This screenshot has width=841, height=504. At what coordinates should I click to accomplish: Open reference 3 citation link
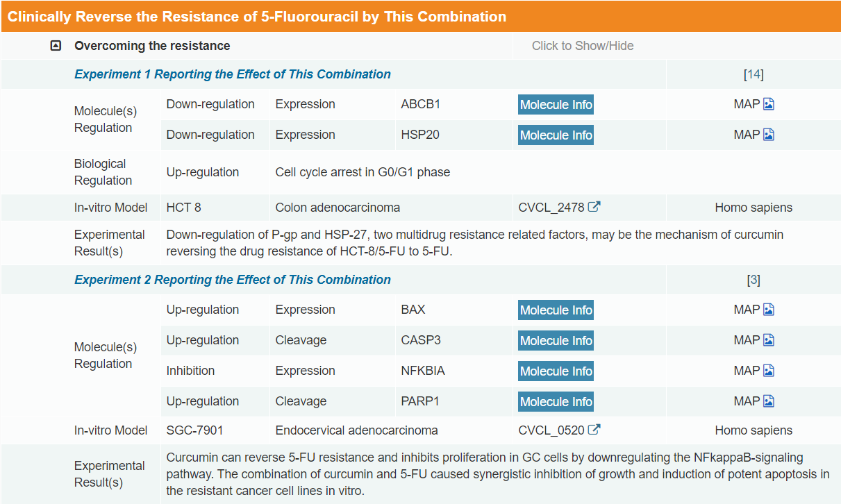click(x=753, y=280)
